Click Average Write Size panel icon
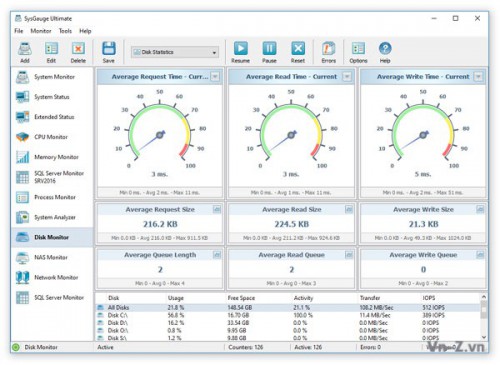The image size is (500, 365). (480, 209)
